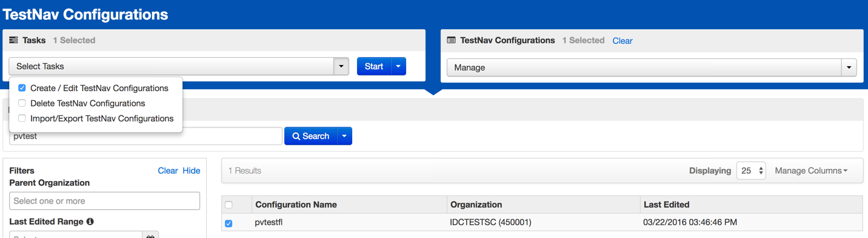Toggle the select-all checkbox in table header
Screen dimensions: 868x238
pos(229,205)
